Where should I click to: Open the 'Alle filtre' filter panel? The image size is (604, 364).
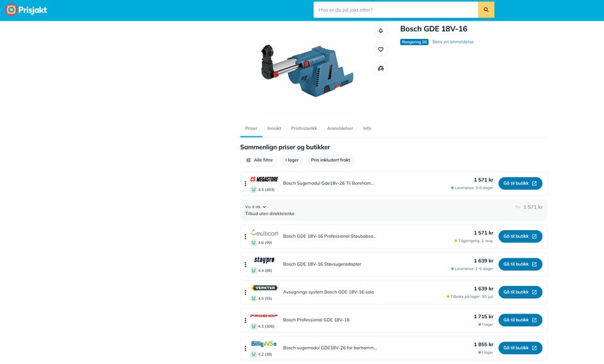coord(259,160)
